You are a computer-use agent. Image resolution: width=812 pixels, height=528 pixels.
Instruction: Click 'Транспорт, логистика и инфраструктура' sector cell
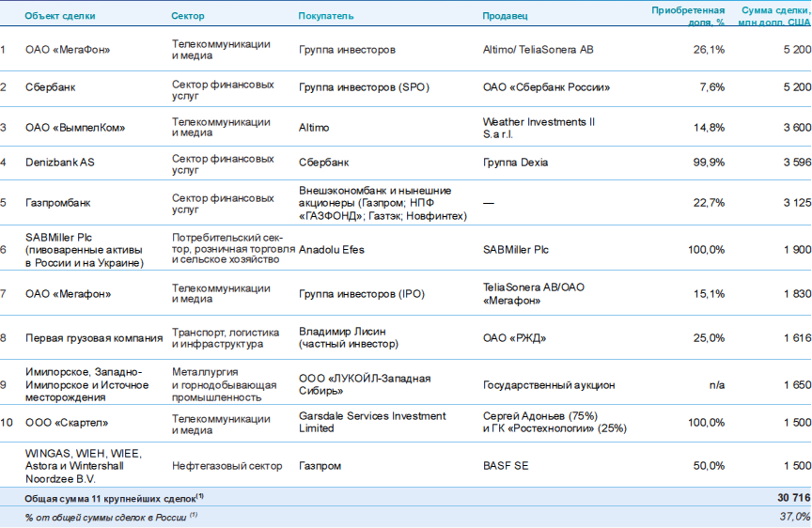point(226,338)
